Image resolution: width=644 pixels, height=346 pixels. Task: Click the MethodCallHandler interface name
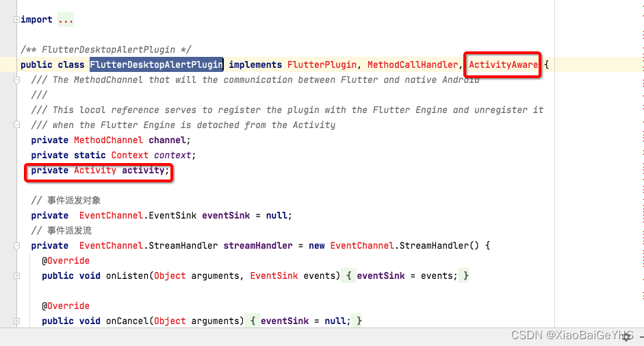pyautogui.click(x=413, y=64)
